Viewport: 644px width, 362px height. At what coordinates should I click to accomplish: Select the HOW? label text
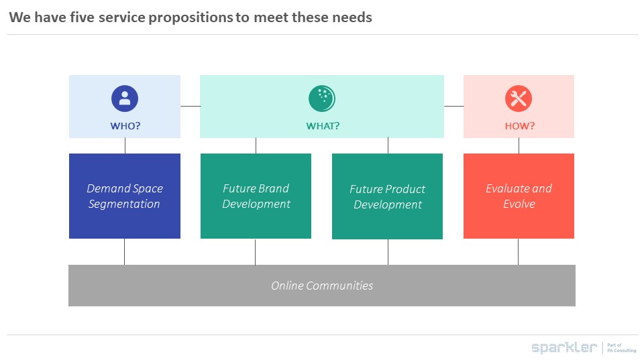[519, 126]
